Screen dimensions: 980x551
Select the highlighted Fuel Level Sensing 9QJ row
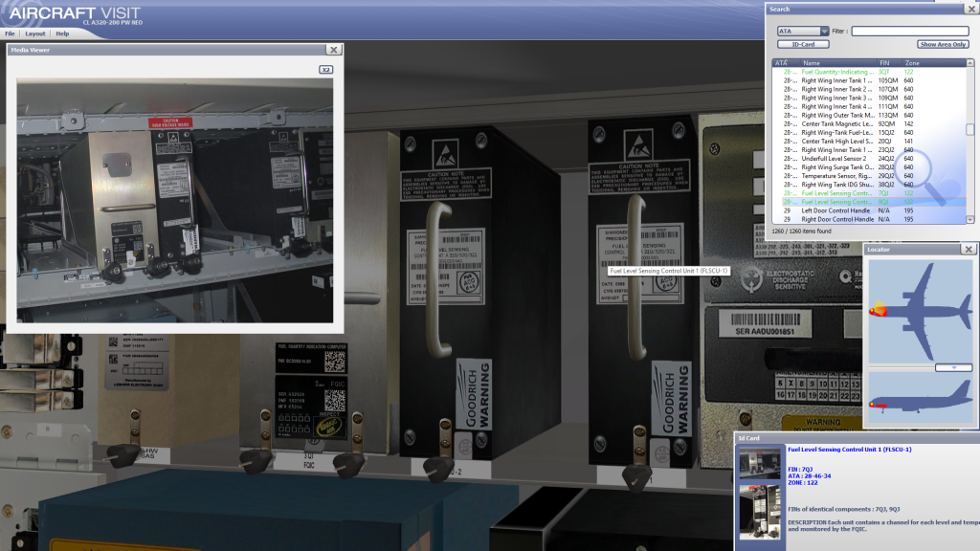pyautogui.click(x=869, y=203)
